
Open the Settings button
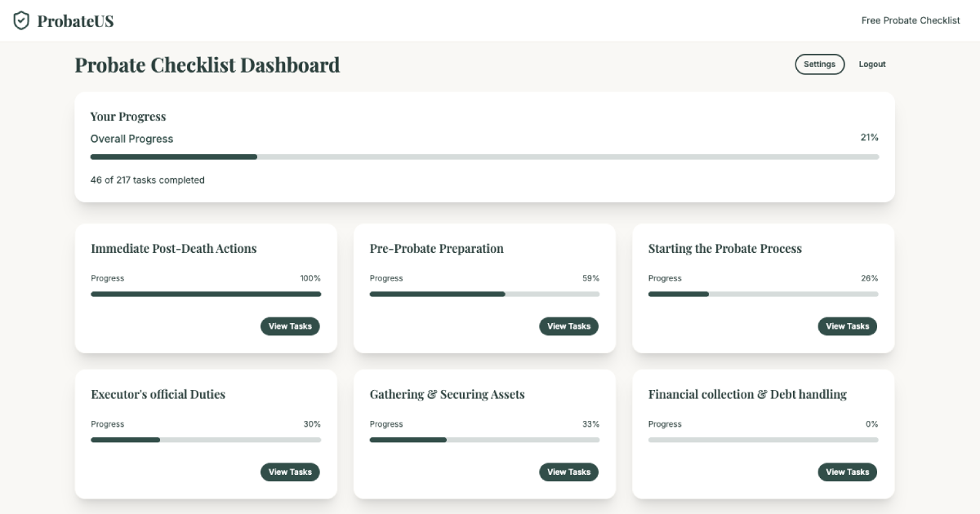click(820, 64)
